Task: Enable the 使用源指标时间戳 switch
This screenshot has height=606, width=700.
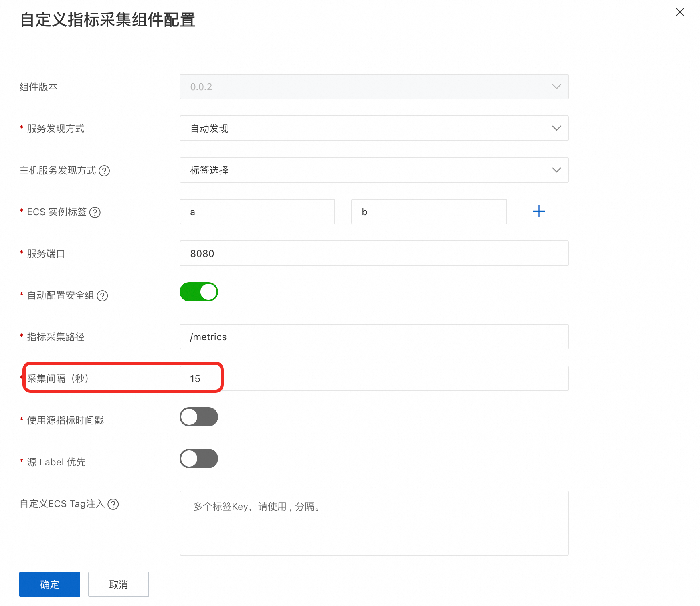Action: [199, 417]
